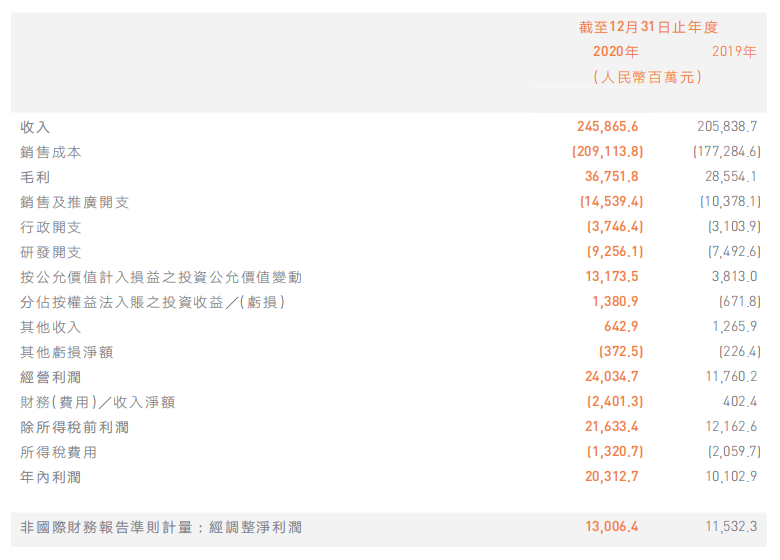This screenshot has width=780, height=560.
Task: Click the 經調整淨利潤 value 13,006.4
Action: click(x=611, y=527)
